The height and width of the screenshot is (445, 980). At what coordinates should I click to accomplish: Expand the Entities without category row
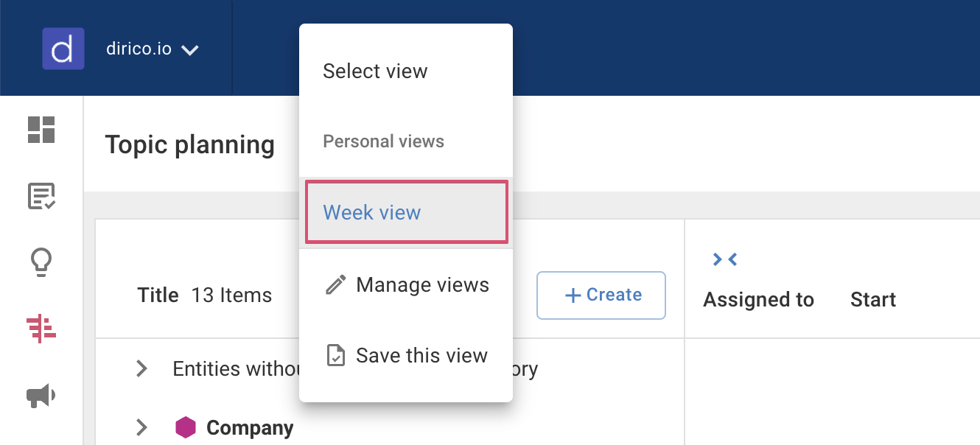(141, 368)
